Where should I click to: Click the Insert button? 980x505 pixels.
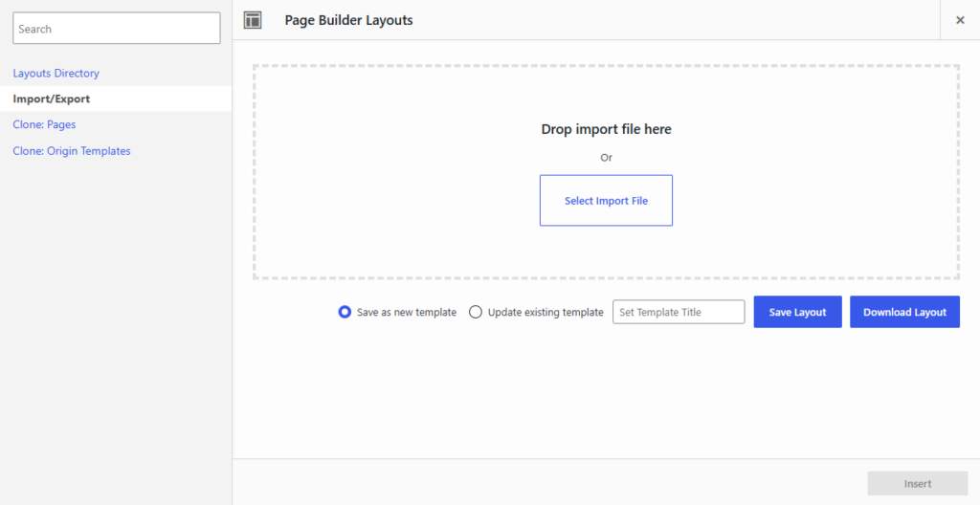point(918,484)
